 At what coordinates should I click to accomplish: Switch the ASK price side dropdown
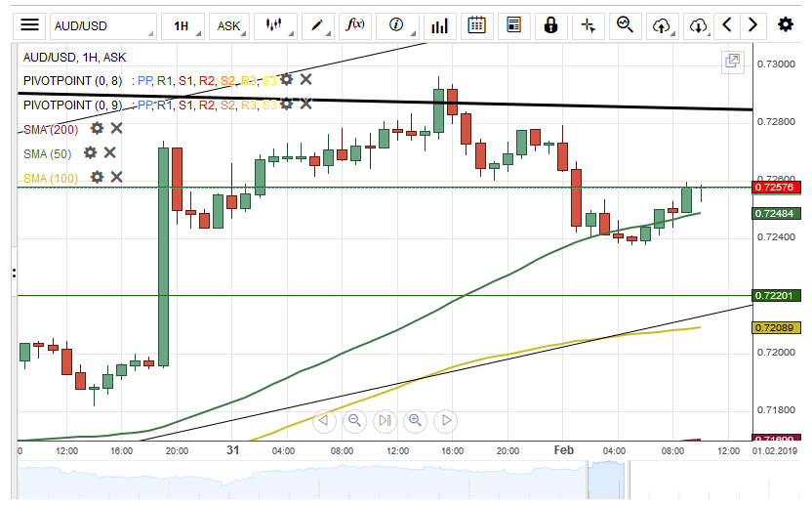pos(229,26)
